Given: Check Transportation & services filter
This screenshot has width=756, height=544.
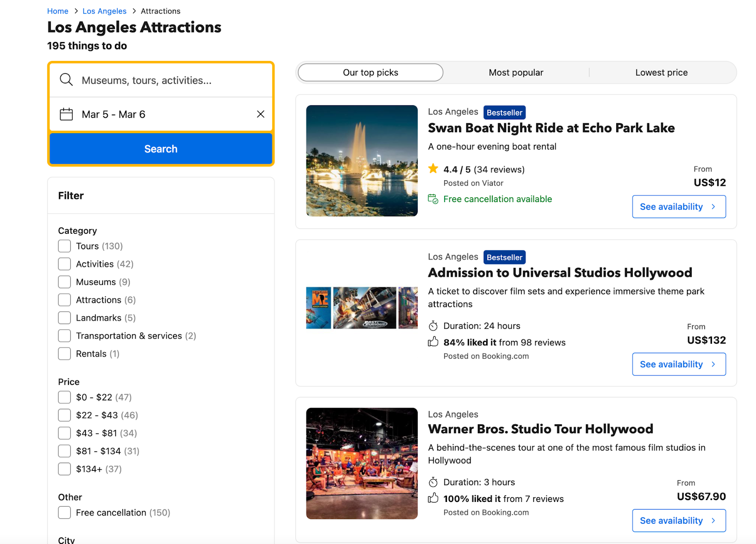Looking at the screenshot, I should (64, 336).
